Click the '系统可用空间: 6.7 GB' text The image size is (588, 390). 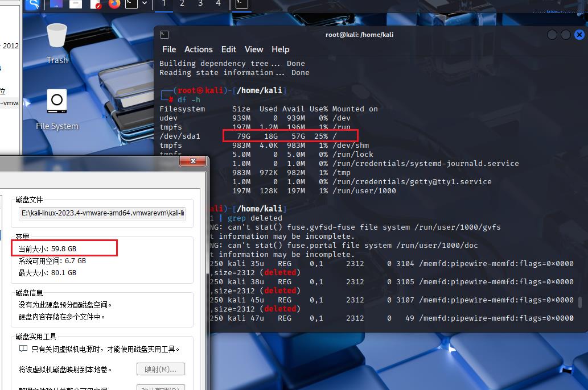[x=52, y=261]
